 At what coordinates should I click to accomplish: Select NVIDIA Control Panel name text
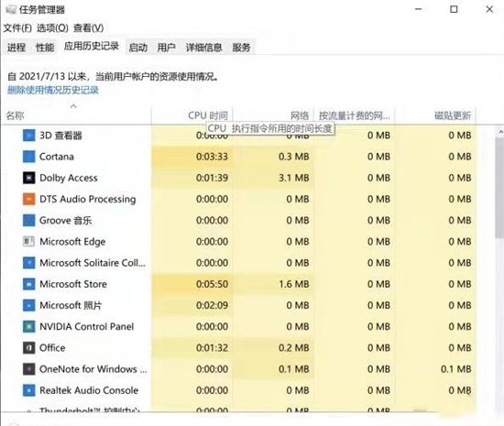[x=86, y=326]
